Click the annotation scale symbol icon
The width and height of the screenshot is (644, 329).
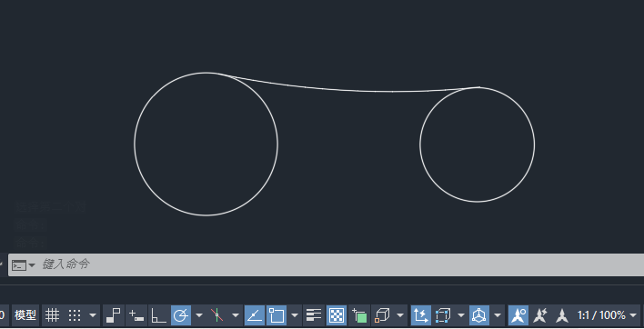562,315
